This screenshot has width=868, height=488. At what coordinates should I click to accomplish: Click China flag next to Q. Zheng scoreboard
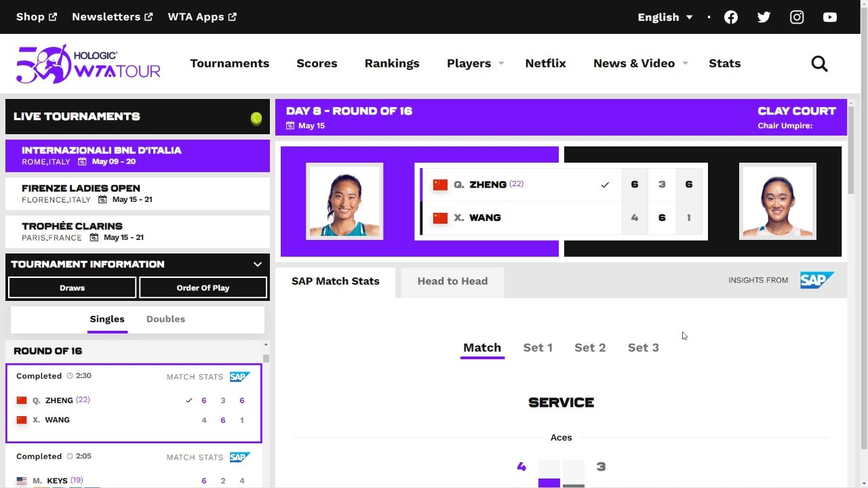click(x=441, y=184)
